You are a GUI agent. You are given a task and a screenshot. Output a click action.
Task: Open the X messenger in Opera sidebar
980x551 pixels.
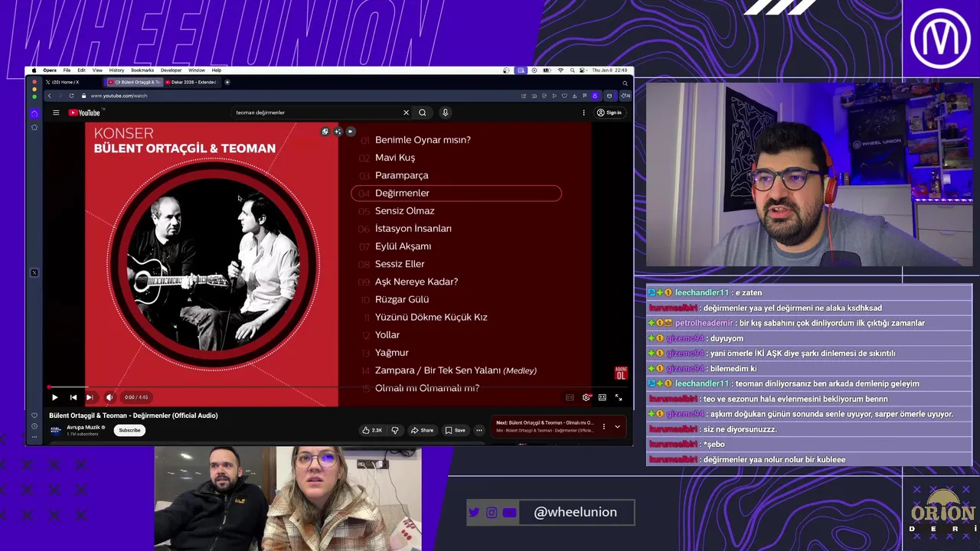click(x=34, y=272)
